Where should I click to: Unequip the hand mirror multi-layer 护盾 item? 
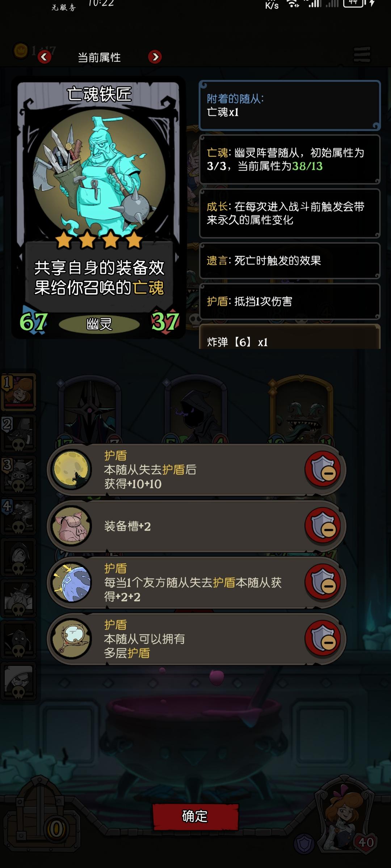(323, 638)
